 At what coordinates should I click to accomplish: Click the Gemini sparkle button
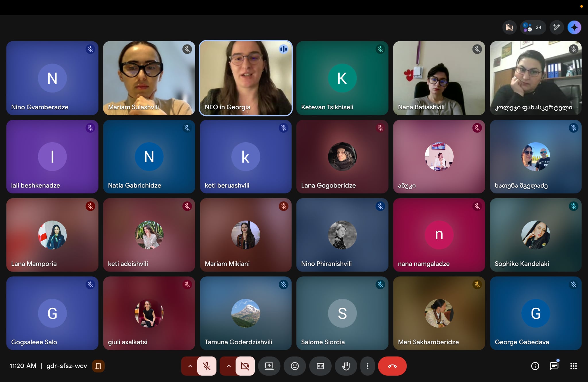click(574, 28)
